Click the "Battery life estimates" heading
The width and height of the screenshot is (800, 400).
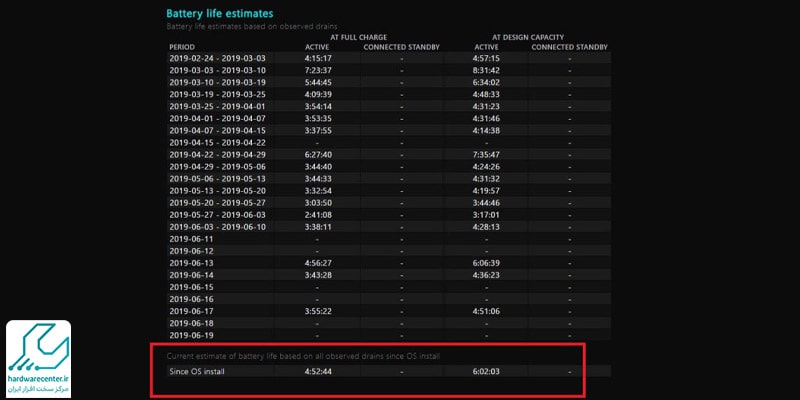219,14
